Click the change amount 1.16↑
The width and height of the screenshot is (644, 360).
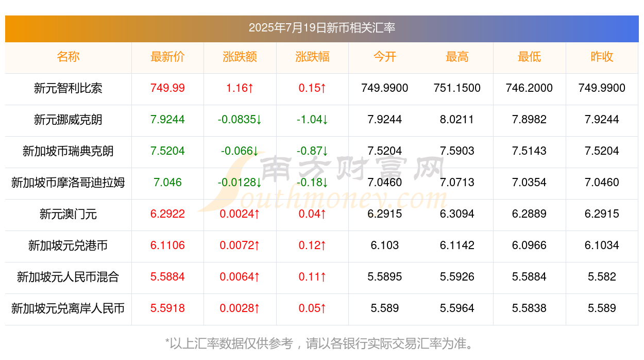click(x=240, y=88)
